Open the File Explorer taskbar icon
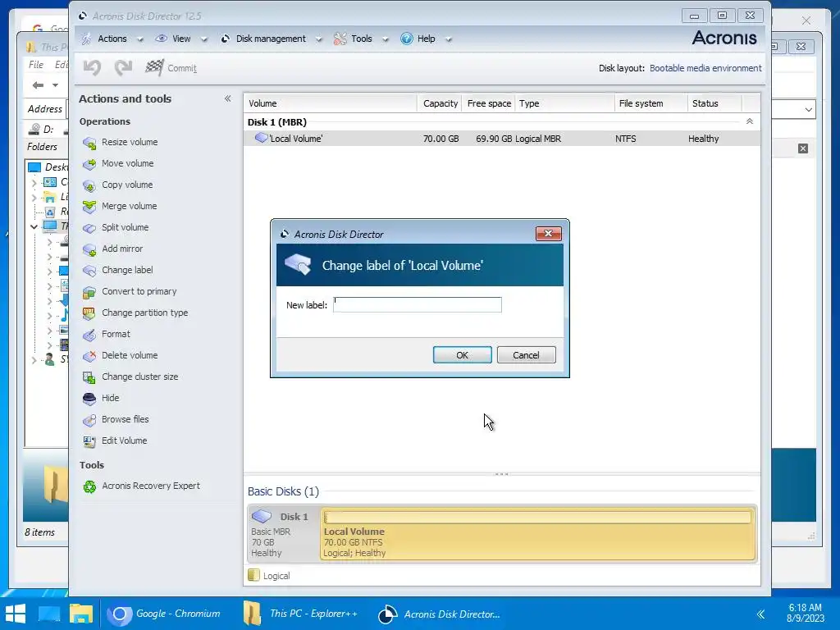 [x=81, y=614]
